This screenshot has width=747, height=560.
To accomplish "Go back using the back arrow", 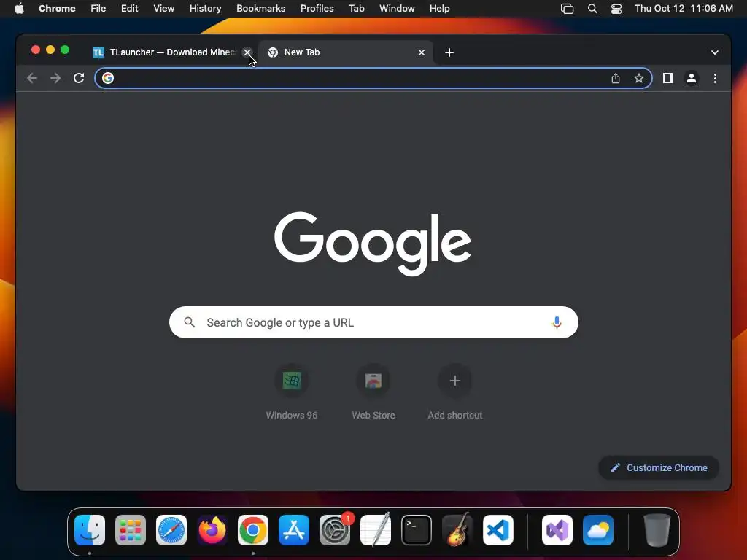I will [x=32, y=78].
